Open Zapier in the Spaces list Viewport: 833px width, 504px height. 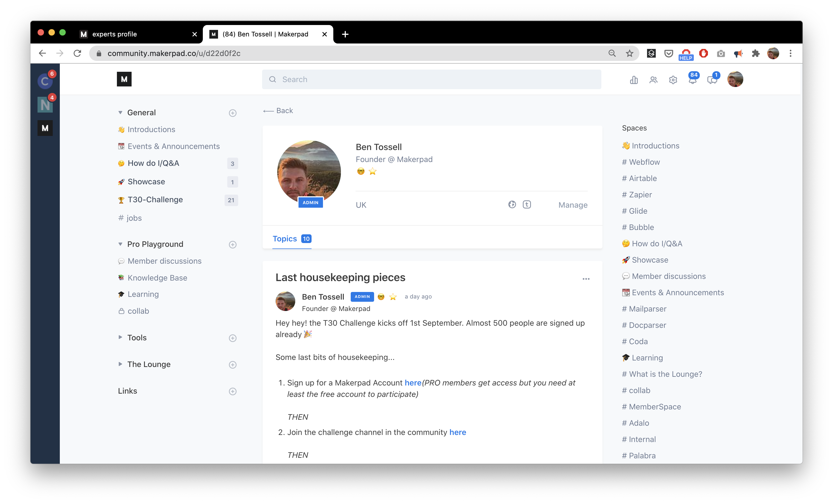click(637, 195)
